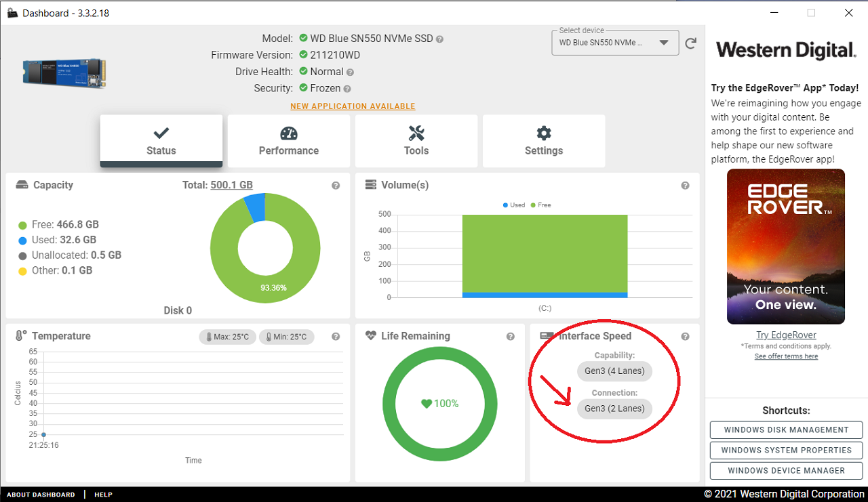Switch to the Status tab
The height and width of the screenshot is (502, 868).
coord(161,141)
